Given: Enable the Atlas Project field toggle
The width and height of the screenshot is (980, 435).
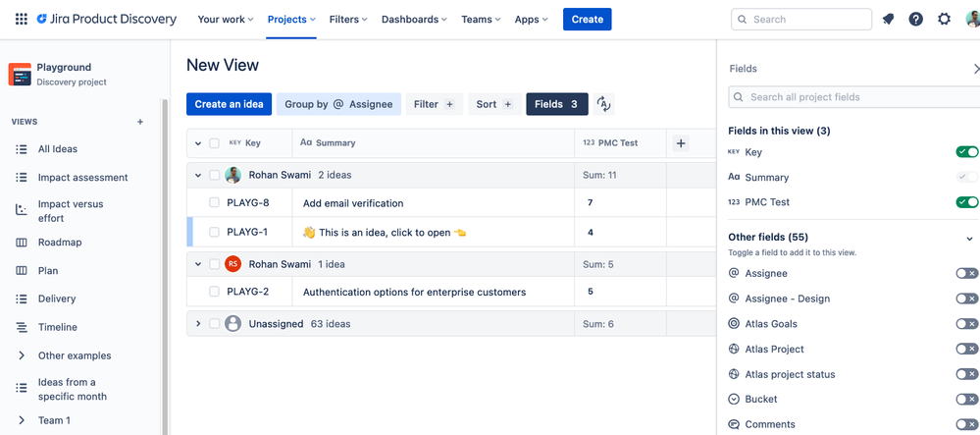Looking at the screenshot, I should [967, 349].
